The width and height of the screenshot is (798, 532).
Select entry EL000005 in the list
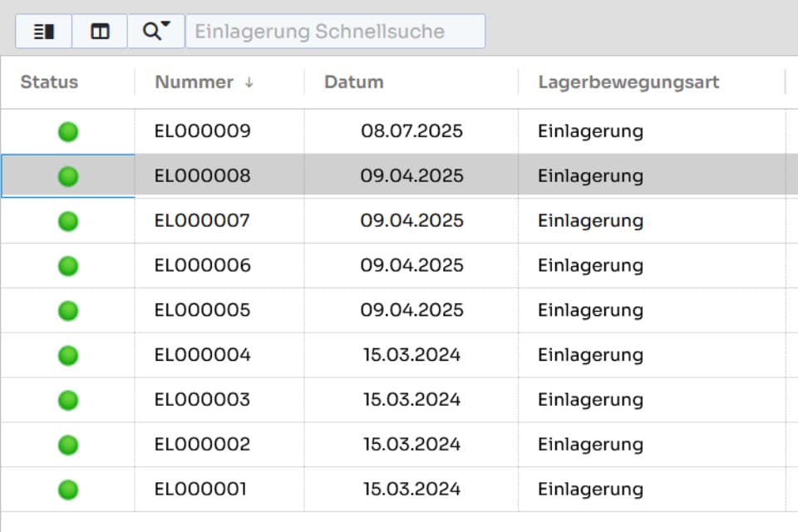[x=202, y=311]
